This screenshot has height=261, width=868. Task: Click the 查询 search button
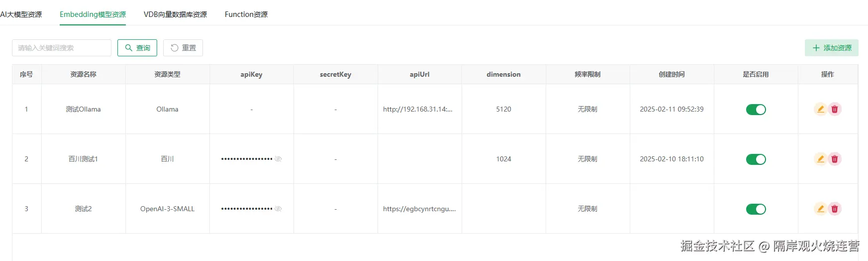click(x=137, y=48)
